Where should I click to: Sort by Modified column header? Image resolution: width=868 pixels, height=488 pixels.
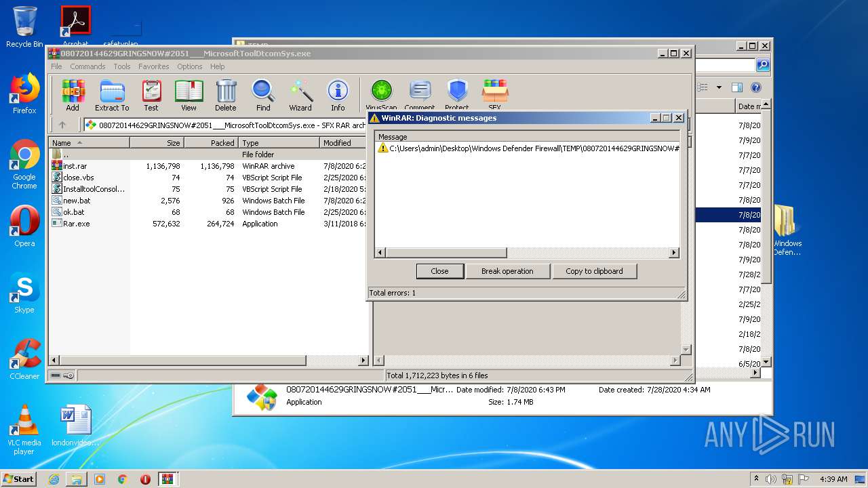344,143
